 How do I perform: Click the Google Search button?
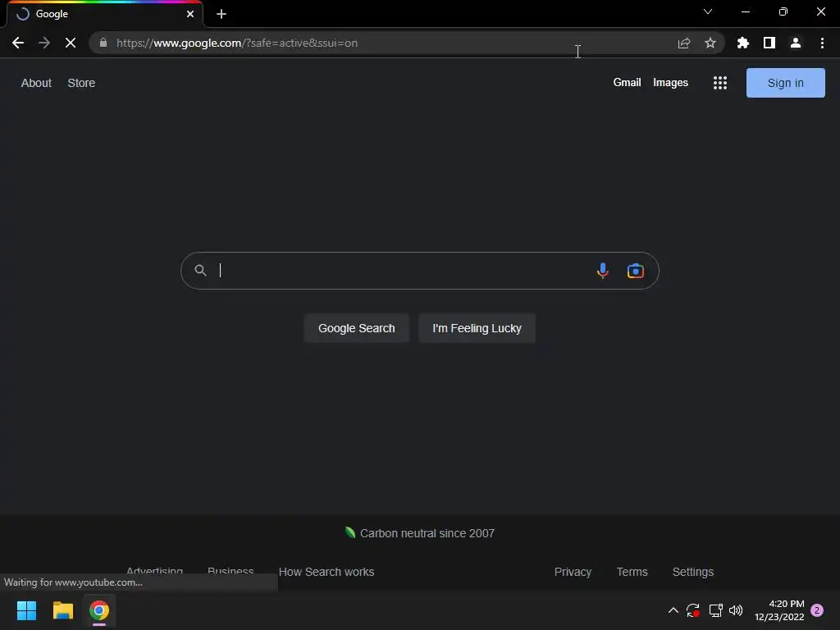pyautogui.click(x=356, y=328)
